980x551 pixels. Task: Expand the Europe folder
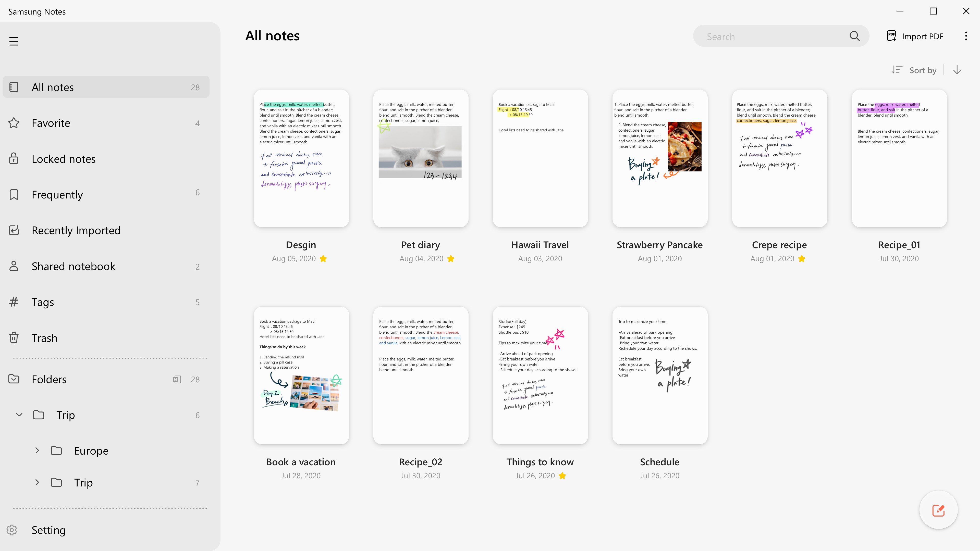(37, 450)
